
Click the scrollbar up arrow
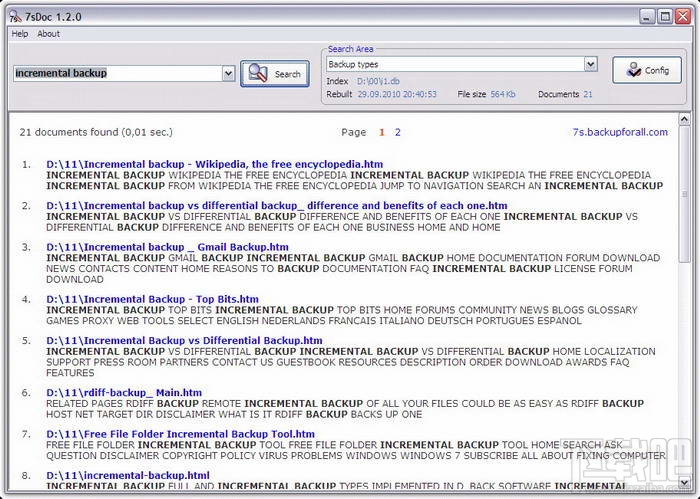tap(684, 119)
